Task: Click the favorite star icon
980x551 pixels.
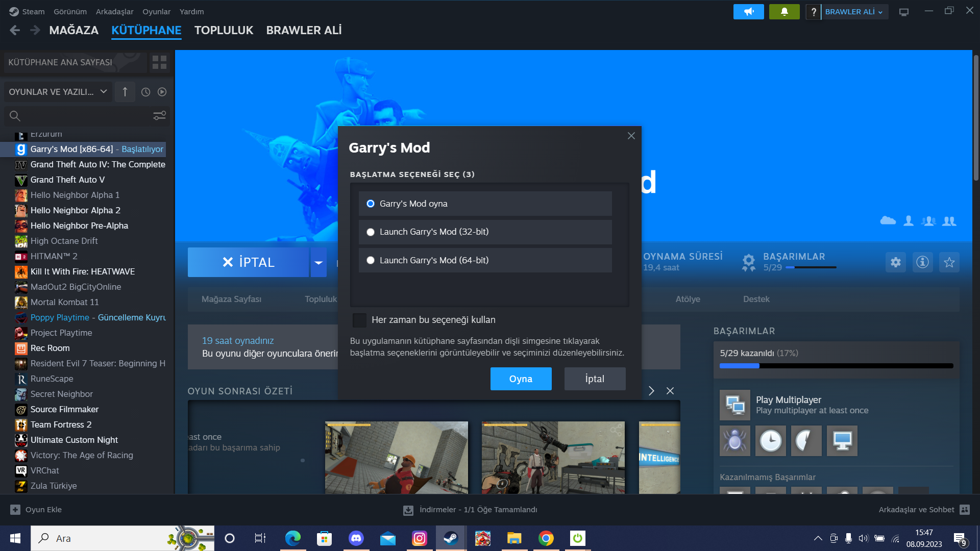Action: 949,262
